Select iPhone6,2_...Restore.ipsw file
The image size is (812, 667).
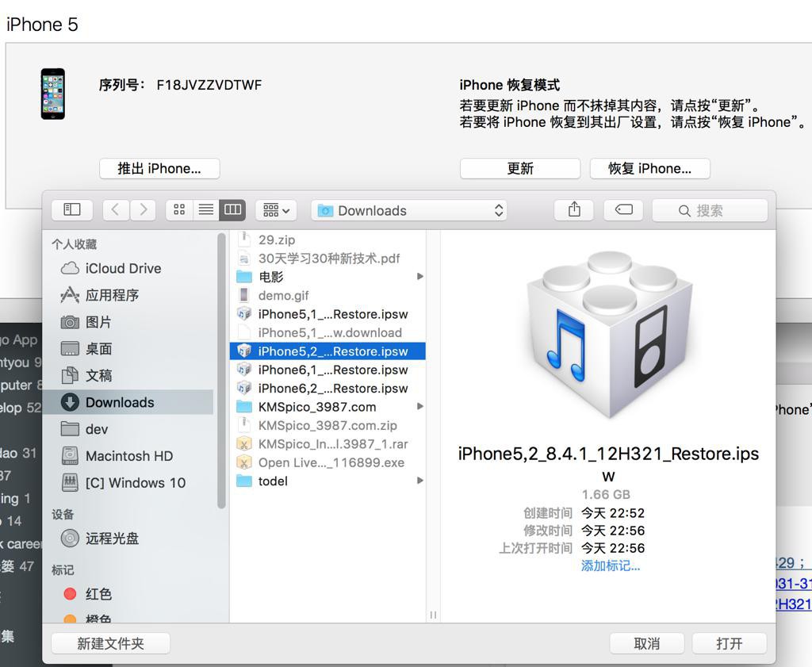[x=327, y=389]
